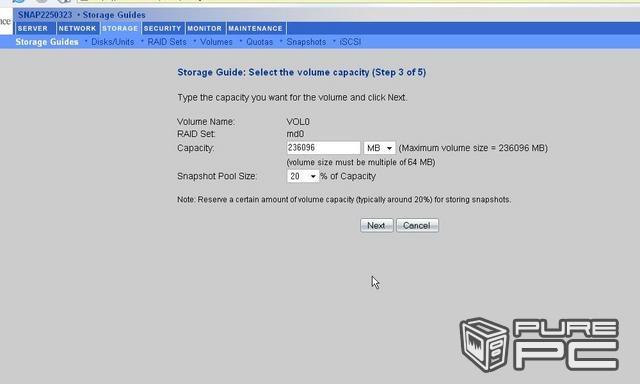Open the SERVER tab
640x384 pixels.
coord(34,28)
